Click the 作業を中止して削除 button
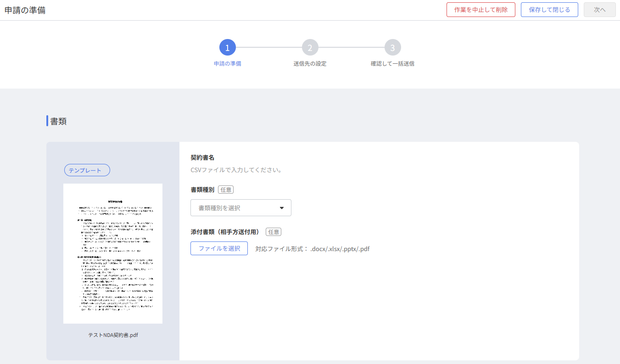The height and width of the screenshot is (364, 620). (480, 10)
